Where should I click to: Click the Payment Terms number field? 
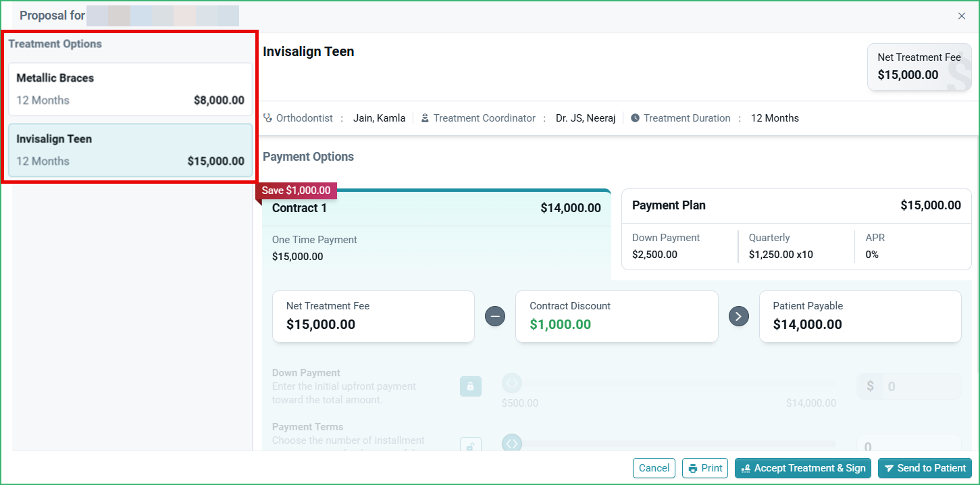coord(909,442)
